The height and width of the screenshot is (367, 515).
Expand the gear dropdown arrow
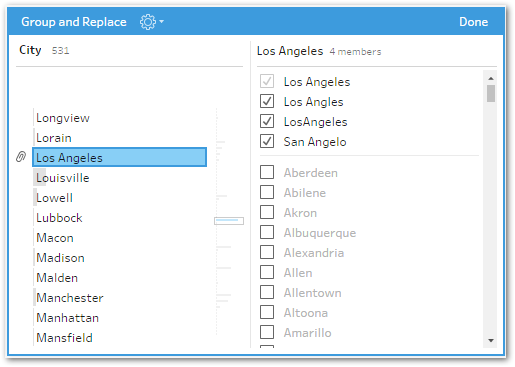point(161,22)
